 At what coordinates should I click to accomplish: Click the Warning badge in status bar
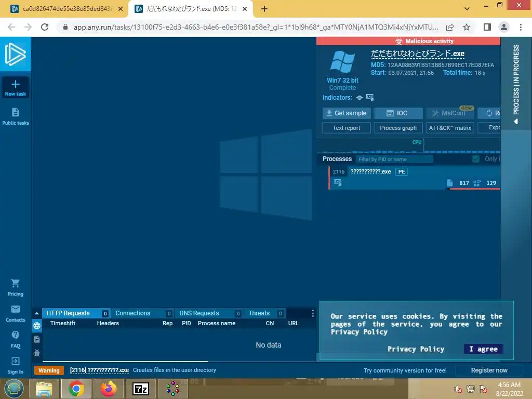point(49,370)
